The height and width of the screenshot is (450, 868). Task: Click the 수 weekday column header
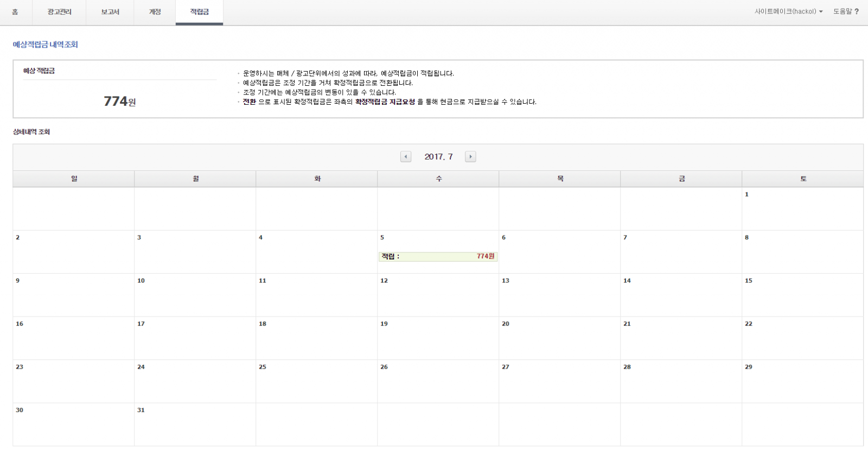pyautogui.click(x=438, y=179)
